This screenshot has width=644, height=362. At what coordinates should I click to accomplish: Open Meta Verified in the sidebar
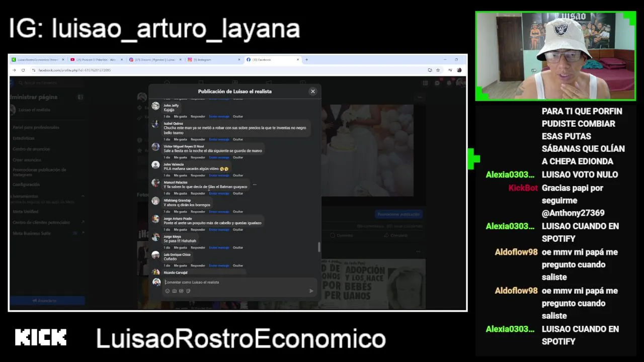[25, 212]
